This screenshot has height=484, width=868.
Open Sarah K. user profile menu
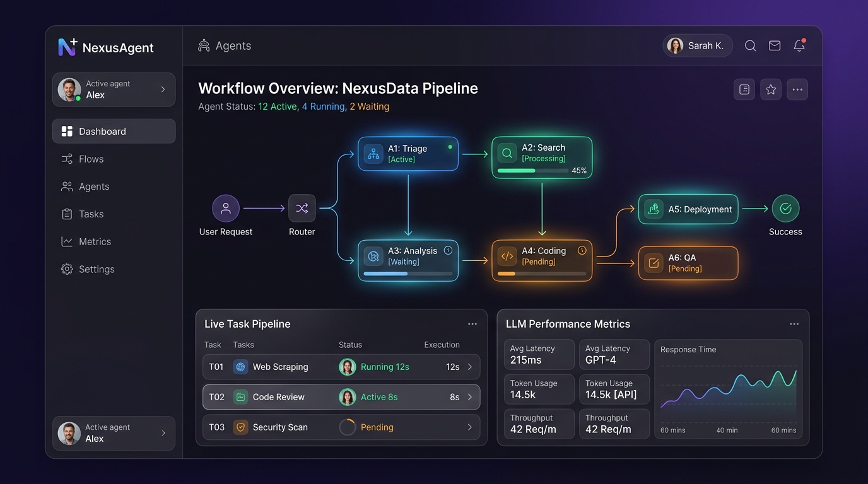pyautogui.click(x=698, y=45)
